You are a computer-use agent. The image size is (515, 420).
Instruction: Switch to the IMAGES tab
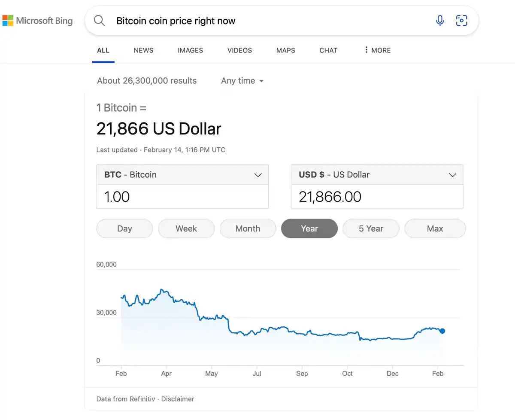[x=190, y=50]
